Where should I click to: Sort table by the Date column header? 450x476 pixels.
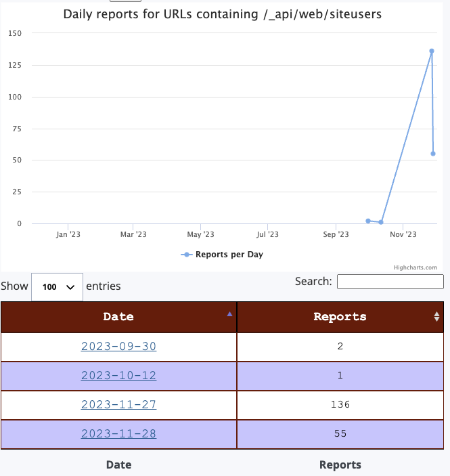pyautogui.click(x=118, y=316)
